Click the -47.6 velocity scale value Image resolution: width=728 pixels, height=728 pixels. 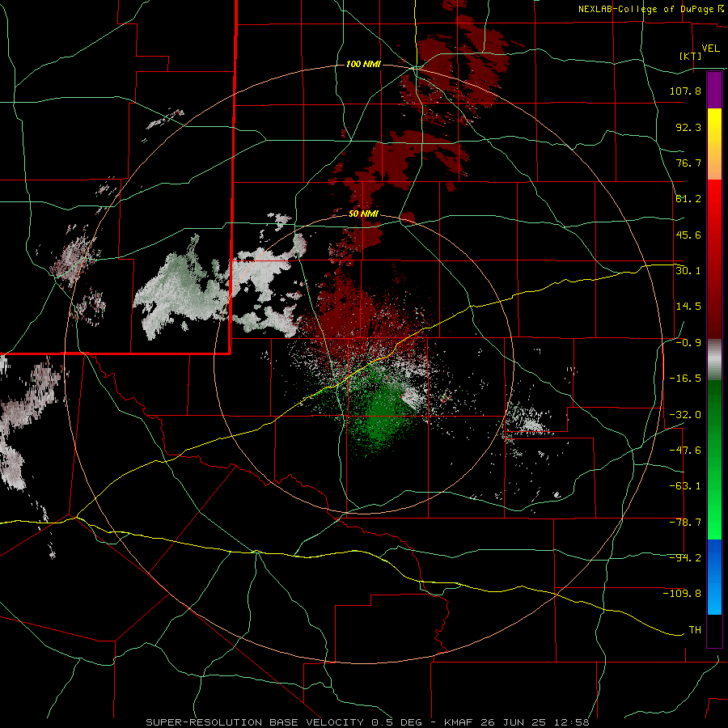click(685, 451)
